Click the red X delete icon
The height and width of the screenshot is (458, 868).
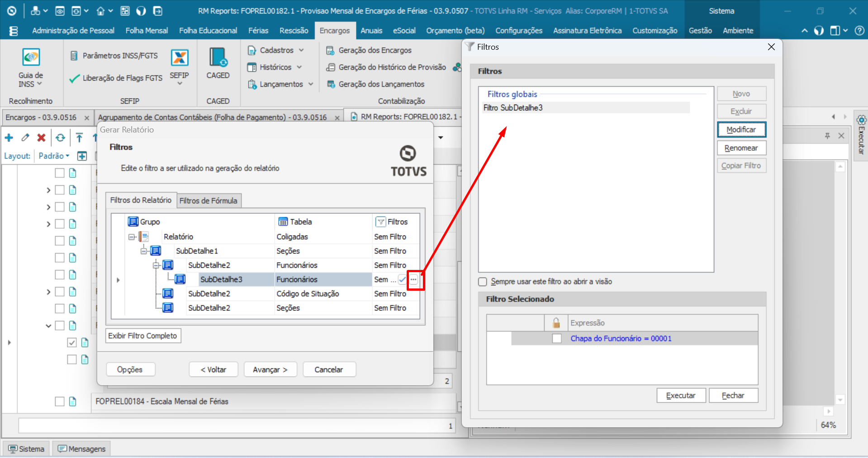pyautogui.click(x=41, y=138)
